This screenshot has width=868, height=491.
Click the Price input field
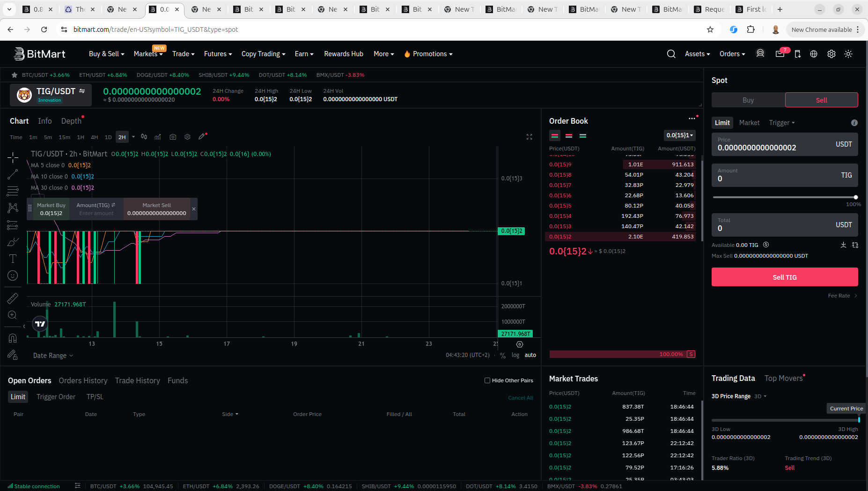(x=785, y=144)
